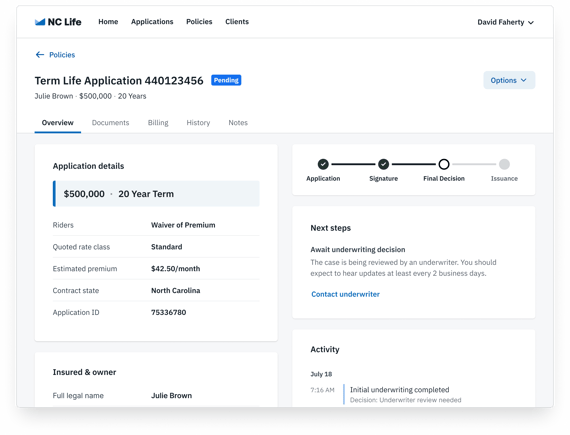570x435 pixels.
Task: Switch to the Documents tab
Action: pos(110,123)
